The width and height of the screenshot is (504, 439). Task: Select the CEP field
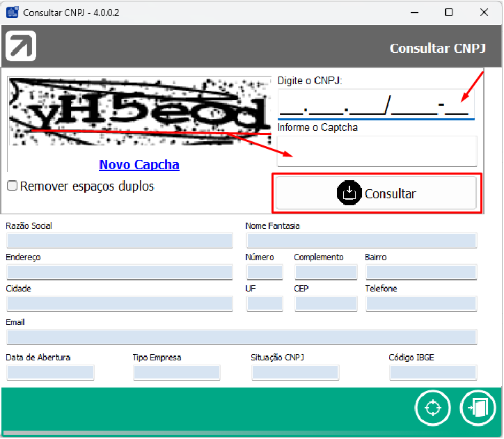(326, 303)
